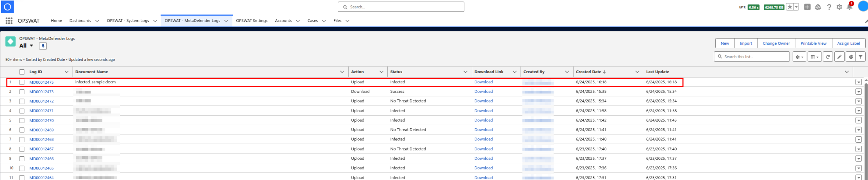
Task: Click infected_sample.docm document name cell
Action: [x=95, y=82]
